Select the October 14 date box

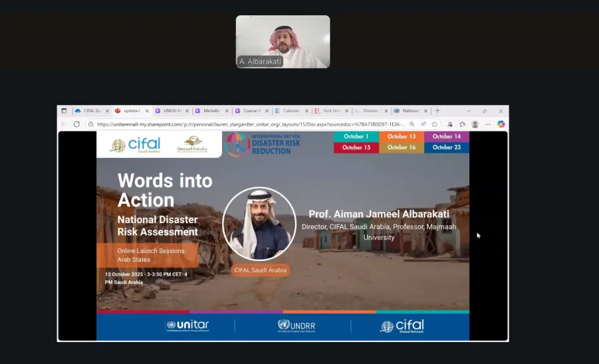tap(447, 136)
